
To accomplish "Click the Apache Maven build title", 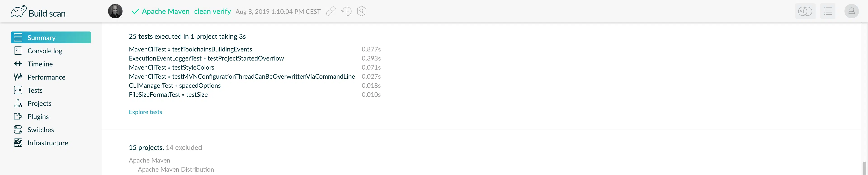I will (x=165, y=12).
